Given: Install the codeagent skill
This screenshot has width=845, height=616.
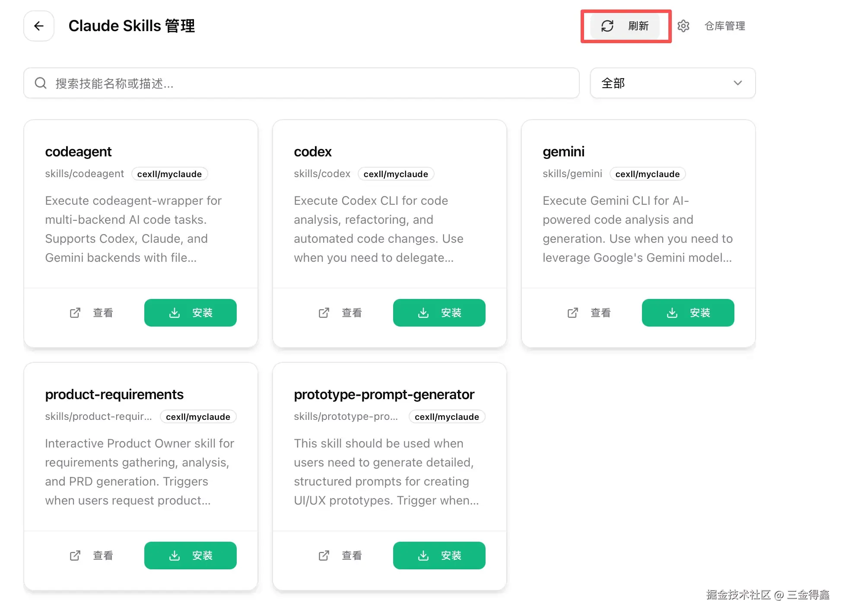Looking at the screenshot, I should (191, 313).
